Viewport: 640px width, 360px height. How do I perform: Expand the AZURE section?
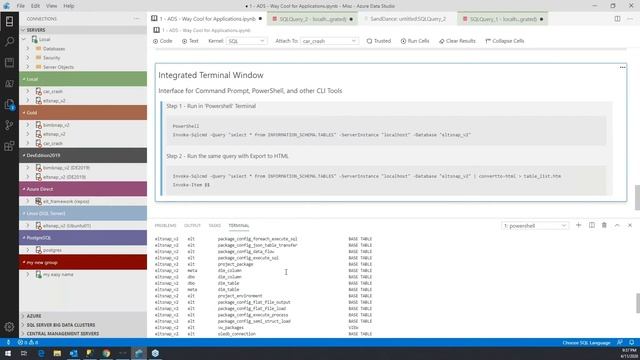[84, 316]
